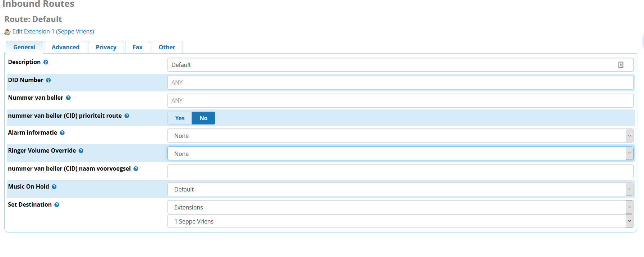Click help icon for Music On Hold
Viewport: 644px width, 257px height.
tap(54, 187)
